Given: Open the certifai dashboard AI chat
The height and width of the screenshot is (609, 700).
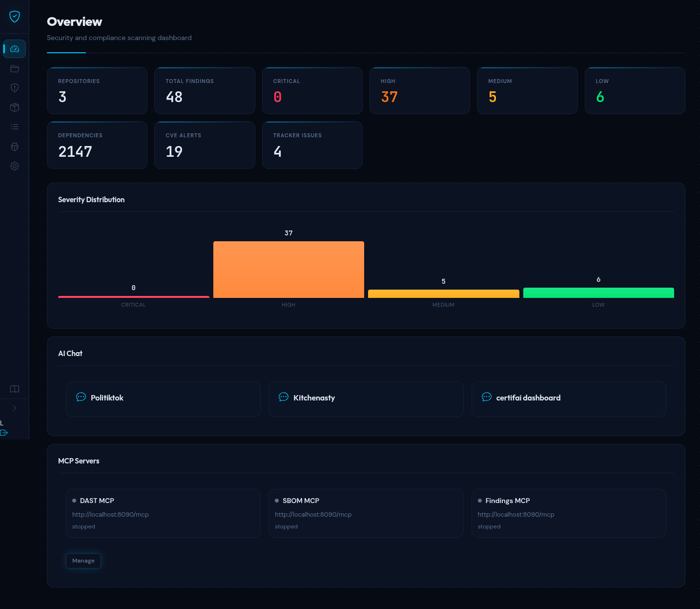Looking at the screenshot, I should [x=568, y=399].
